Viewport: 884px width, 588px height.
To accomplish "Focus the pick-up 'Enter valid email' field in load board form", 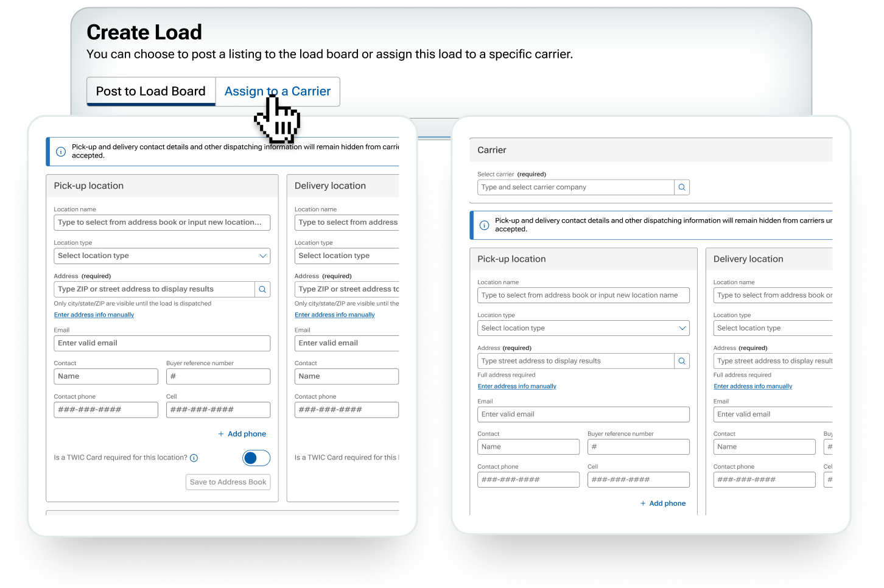I will 161,343.
